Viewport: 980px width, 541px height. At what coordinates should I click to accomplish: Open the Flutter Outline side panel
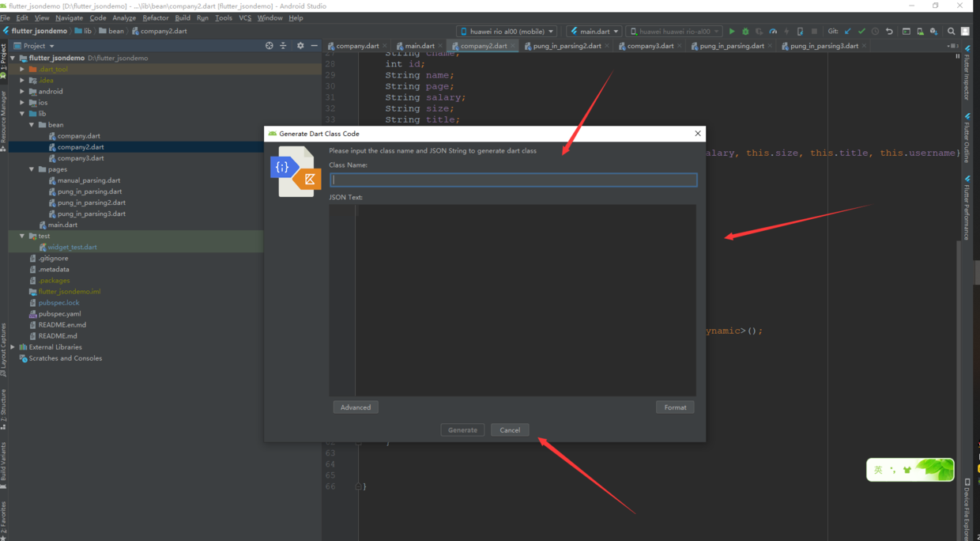tap(967, 138)
